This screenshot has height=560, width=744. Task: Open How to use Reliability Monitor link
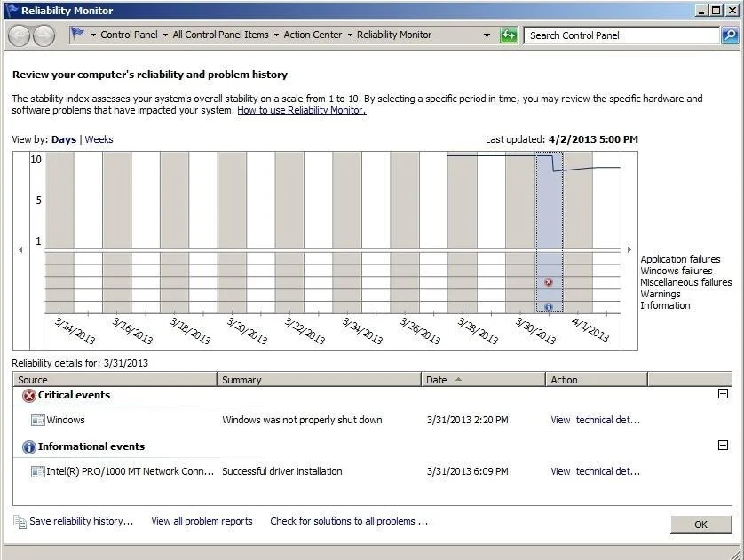tap(302, 110)
